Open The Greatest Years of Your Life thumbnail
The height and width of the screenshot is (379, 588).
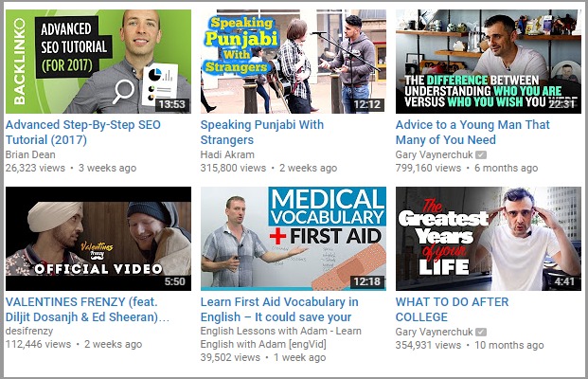[489, 239]
